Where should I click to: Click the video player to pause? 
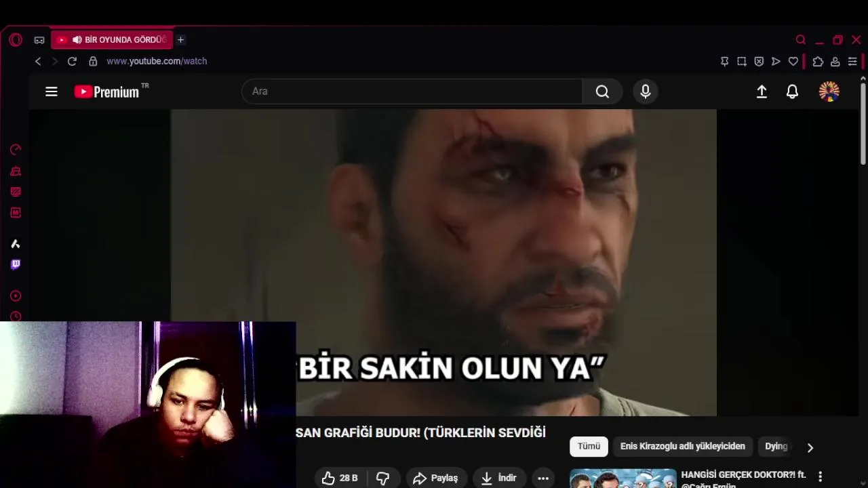(443, 262)
